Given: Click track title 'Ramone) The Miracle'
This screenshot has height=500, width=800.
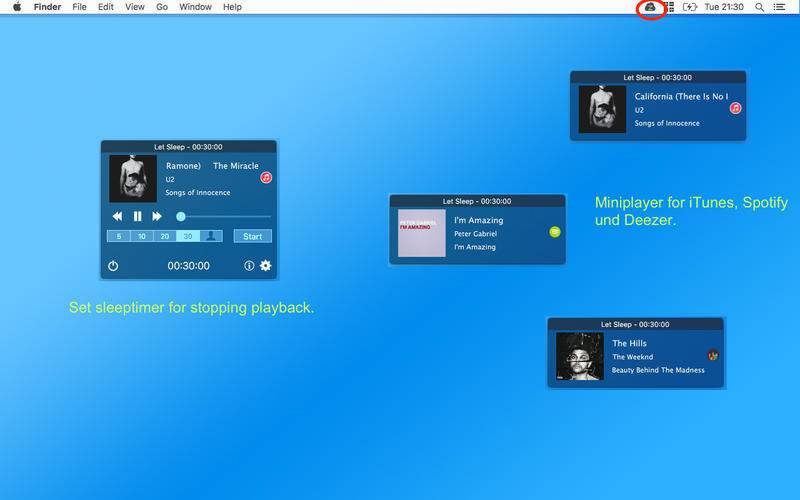Looking at the screenshot, I should [212, 166].
